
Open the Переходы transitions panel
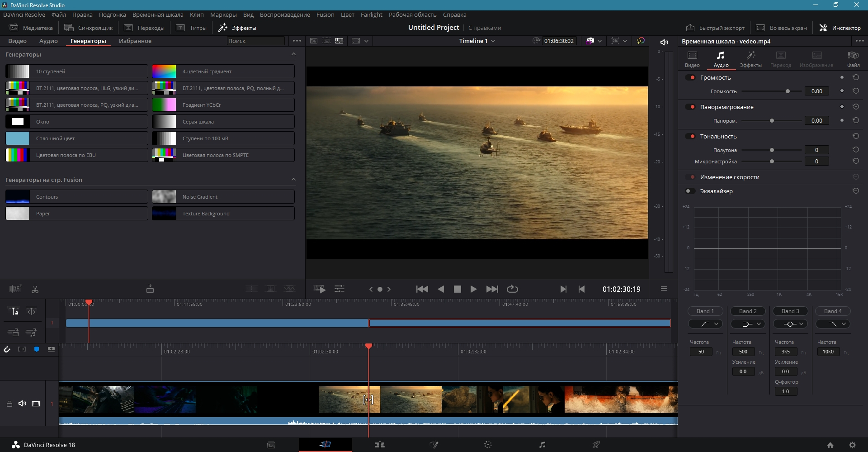pyautogui.click(x=144, y=28)
